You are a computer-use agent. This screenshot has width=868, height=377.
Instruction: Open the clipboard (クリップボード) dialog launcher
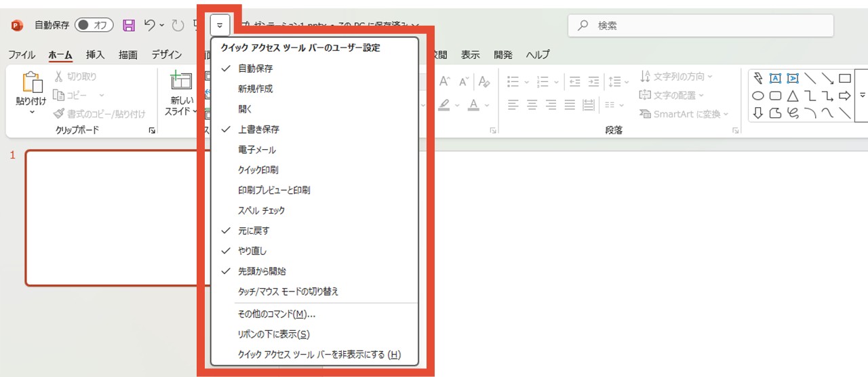coord(152,130)
